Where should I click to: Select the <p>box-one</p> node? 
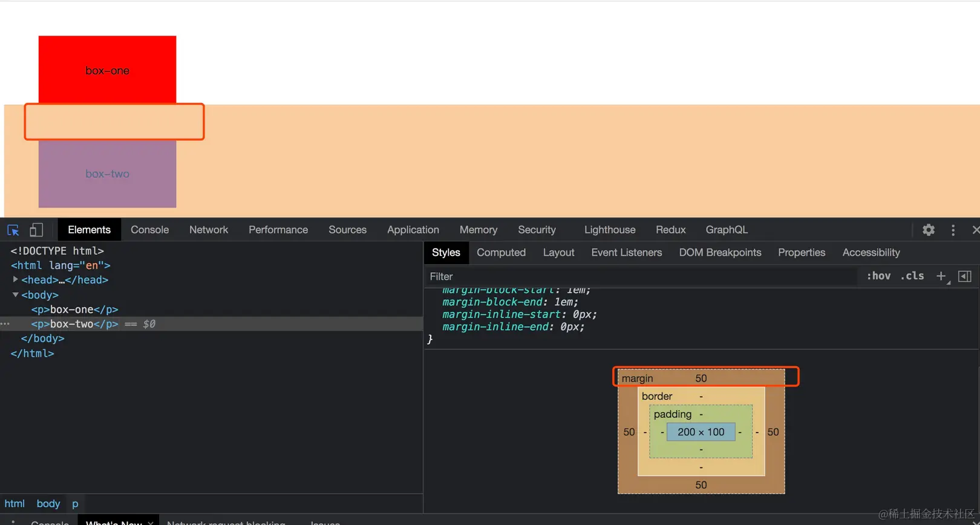(x=74, y=309)
